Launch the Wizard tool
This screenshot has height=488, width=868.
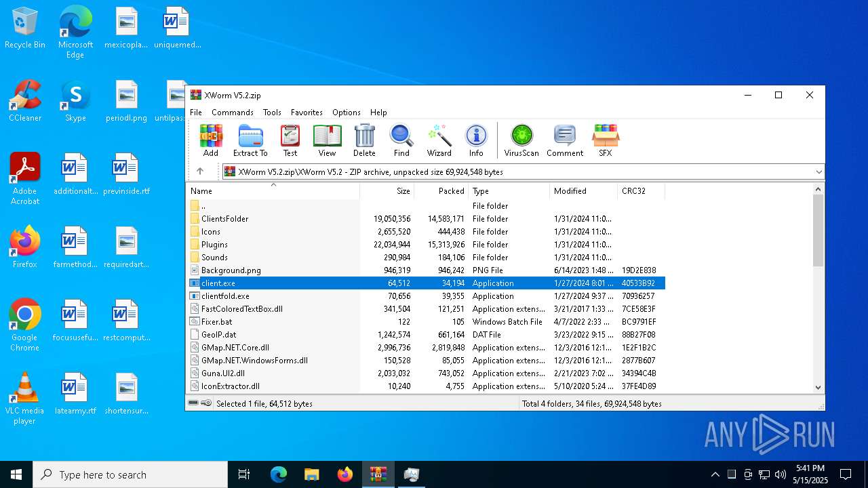tap(439, 141)
